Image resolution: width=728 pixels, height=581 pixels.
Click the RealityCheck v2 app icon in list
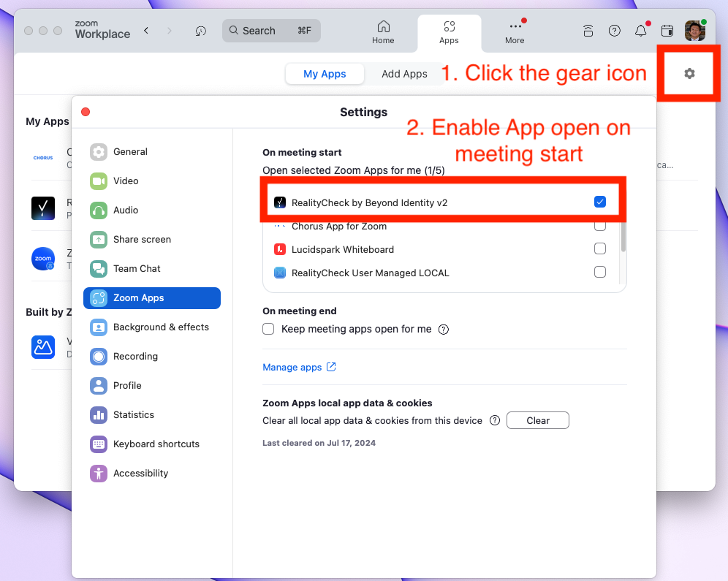(279, 202)
